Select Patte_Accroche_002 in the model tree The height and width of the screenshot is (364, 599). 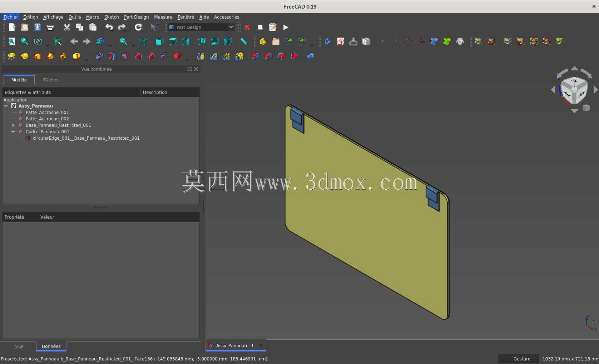tap(47, 119)
